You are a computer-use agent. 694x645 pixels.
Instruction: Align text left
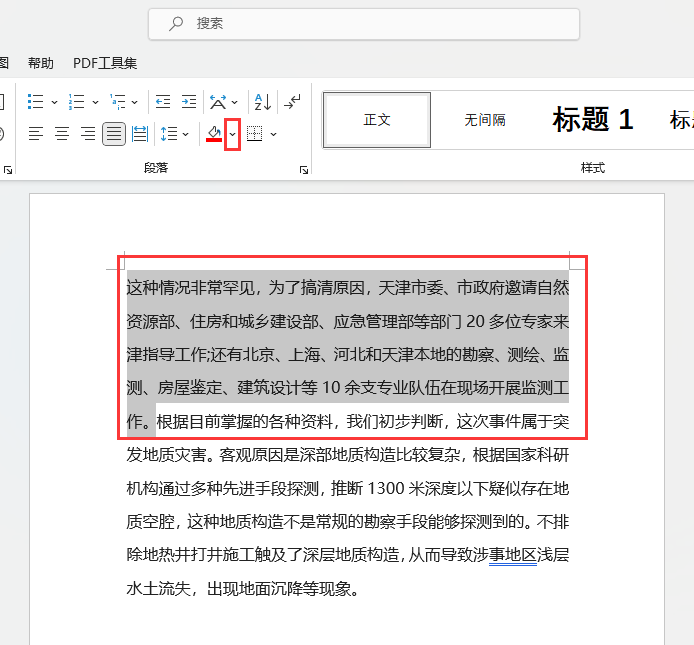pos(36,134)
